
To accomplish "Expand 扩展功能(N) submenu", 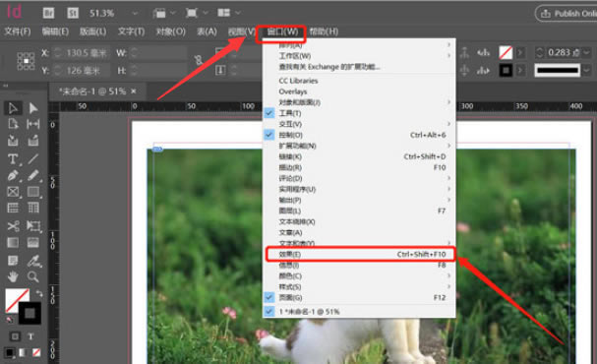I will 359,146.
